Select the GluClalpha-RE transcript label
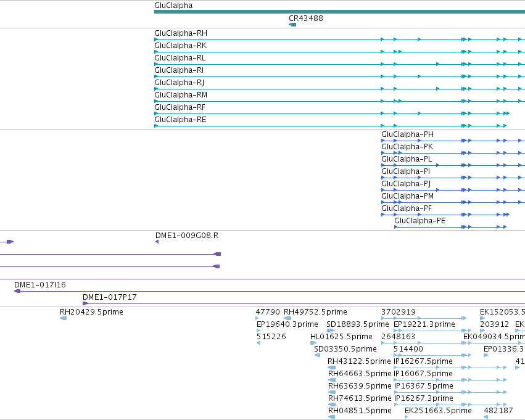Screen dimensions: 525x420 point(181,120)
